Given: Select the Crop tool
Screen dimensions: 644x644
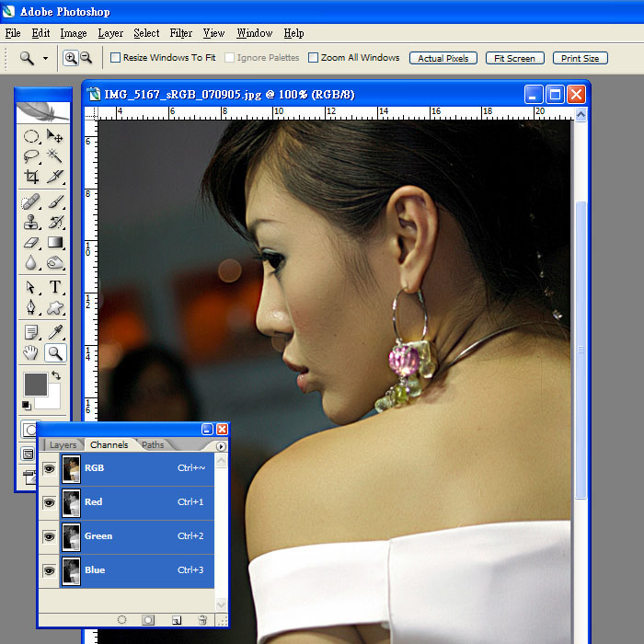Looking at the screenshot, I should click(x=31, y=177).
